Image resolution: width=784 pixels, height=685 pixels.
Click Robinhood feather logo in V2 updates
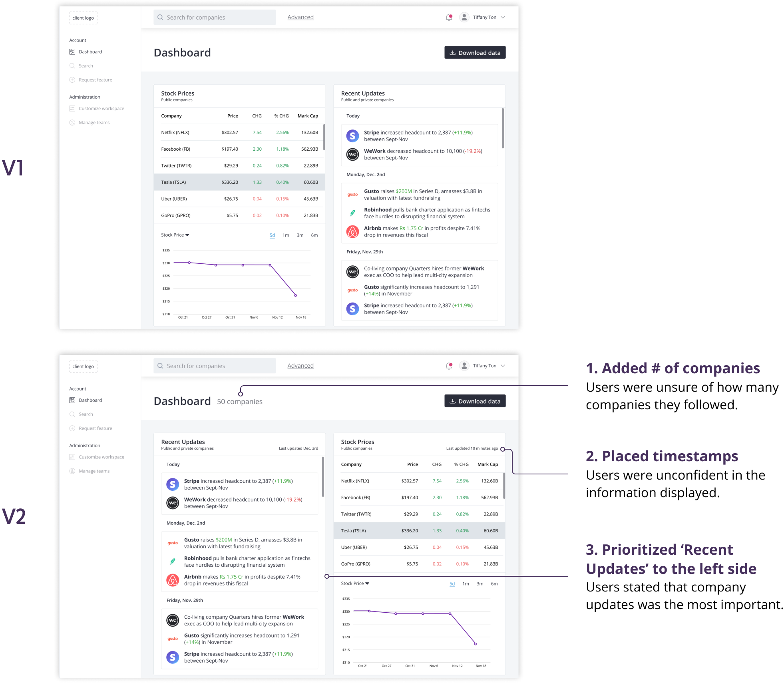[173, 562]
